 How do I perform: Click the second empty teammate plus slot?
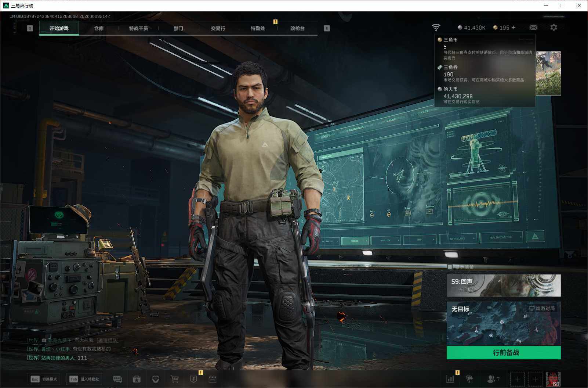coord(535,379)
